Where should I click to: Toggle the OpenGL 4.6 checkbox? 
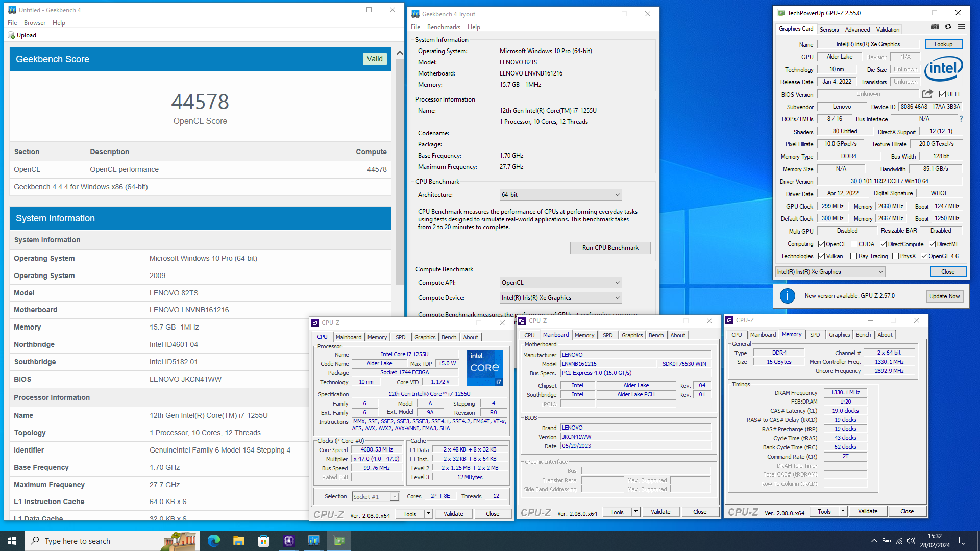tap(924, 256)
